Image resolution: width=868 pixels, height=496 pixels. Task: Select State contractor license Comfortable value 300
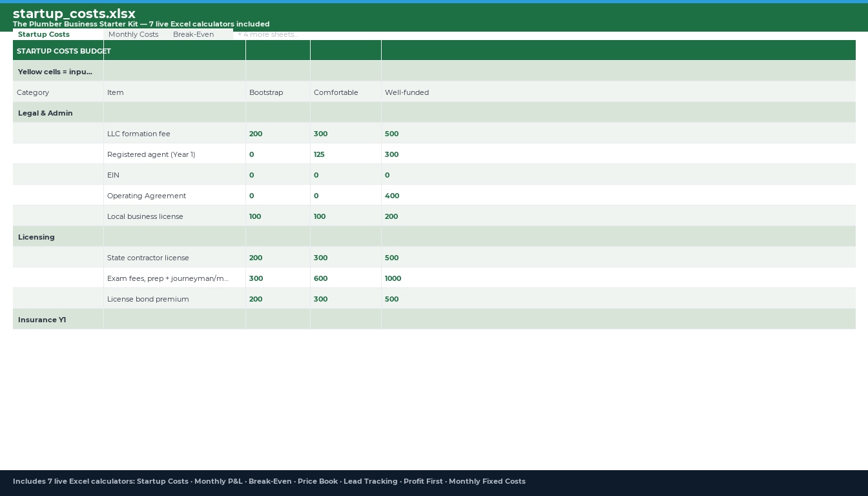click(346, 257)
